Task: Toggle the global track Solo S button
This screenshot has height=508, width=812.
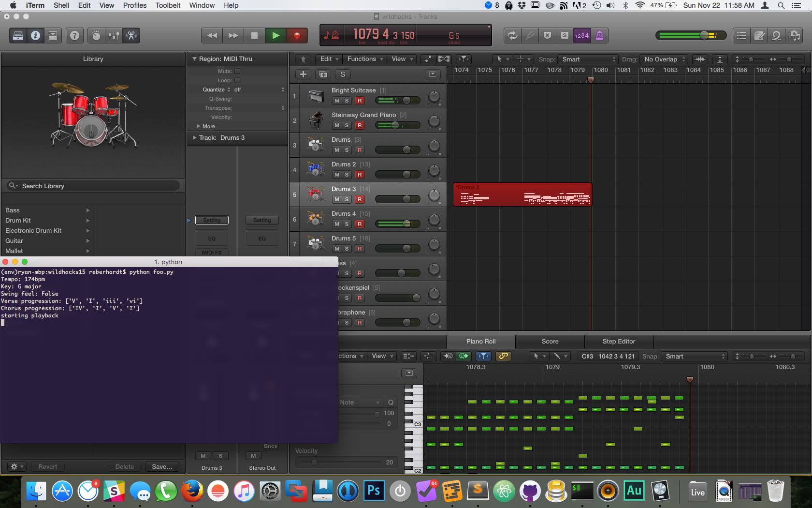Action: [x=343, y=75]
